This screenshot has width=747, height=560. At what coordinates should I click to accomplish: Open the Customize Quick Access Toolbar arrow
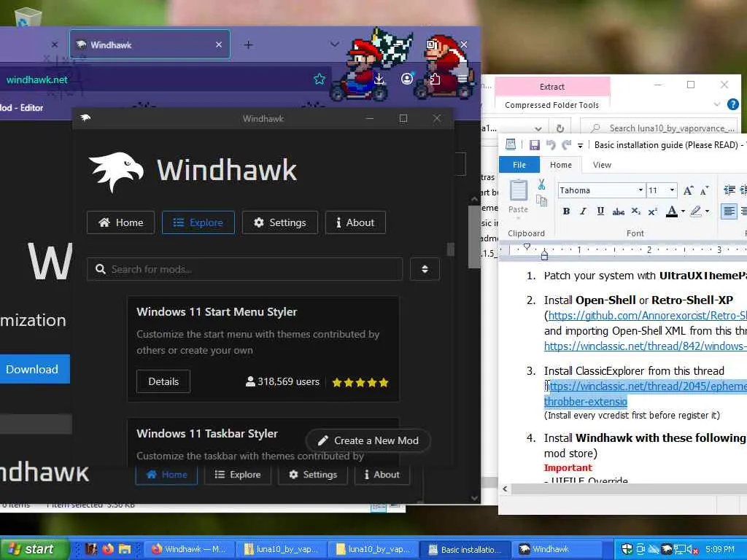pos(580,145)
